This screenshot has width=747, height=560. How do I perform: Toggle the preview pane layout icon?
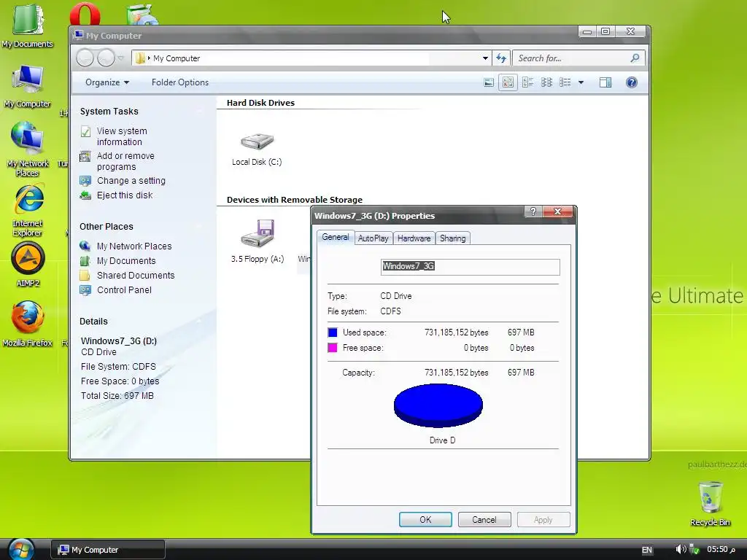pos(605,82)
